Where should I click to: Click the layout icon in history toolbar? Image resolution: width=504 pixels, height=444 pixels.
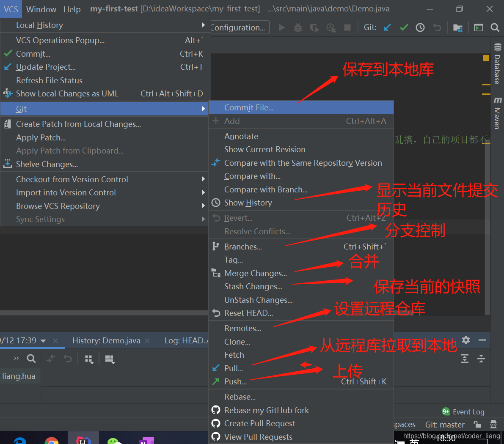(110, 359)
